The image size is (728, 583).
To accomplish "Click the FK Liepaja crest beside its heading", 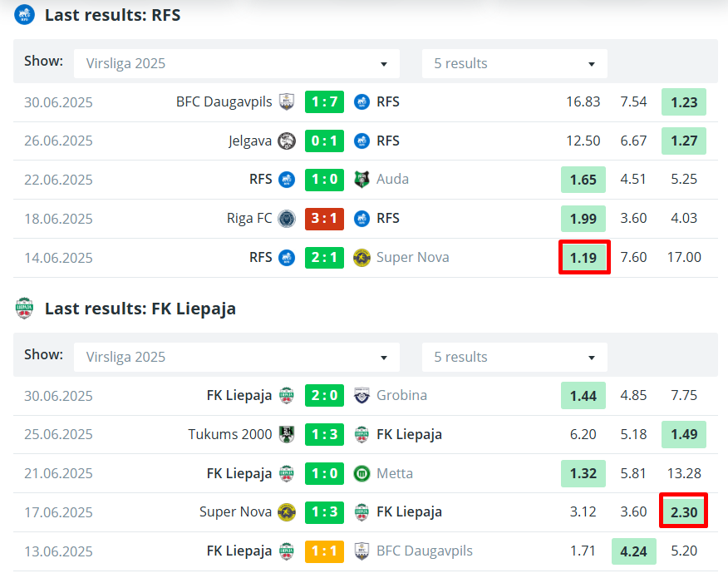I will coord(25,309).
